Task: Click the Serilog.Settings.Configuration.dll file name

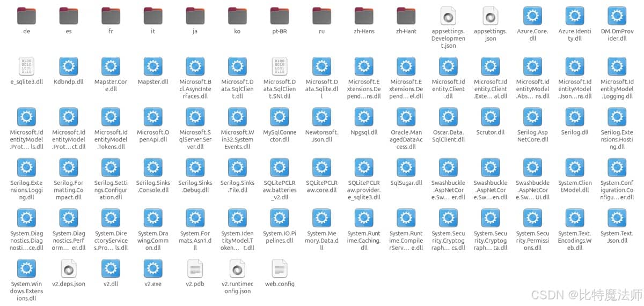Action: point(111,190)
